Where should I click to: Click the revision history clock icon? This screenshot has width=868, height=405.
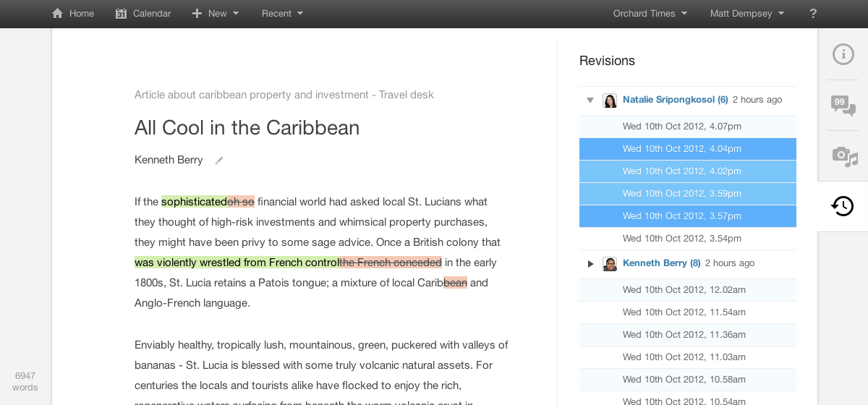pos(843,206)
